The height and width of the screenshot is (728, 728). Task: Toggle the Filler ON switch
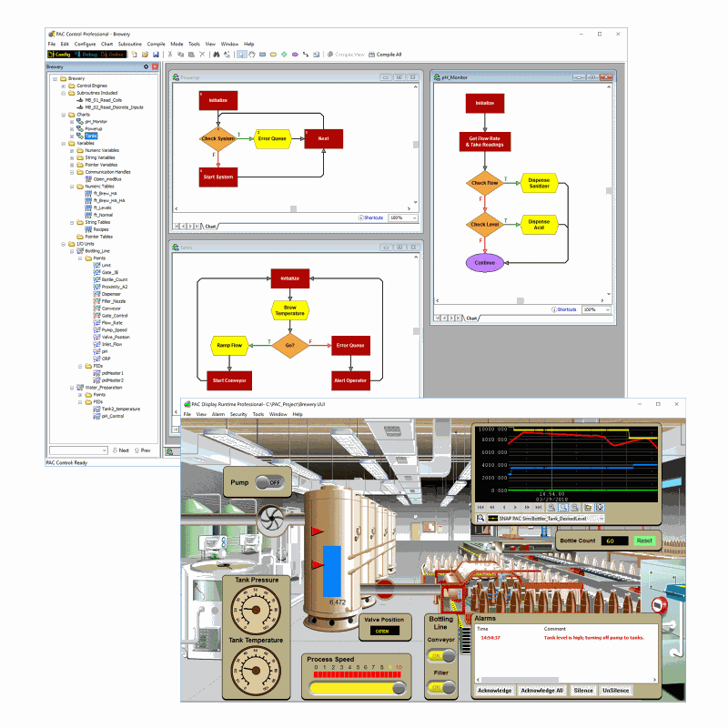point(441,687)
